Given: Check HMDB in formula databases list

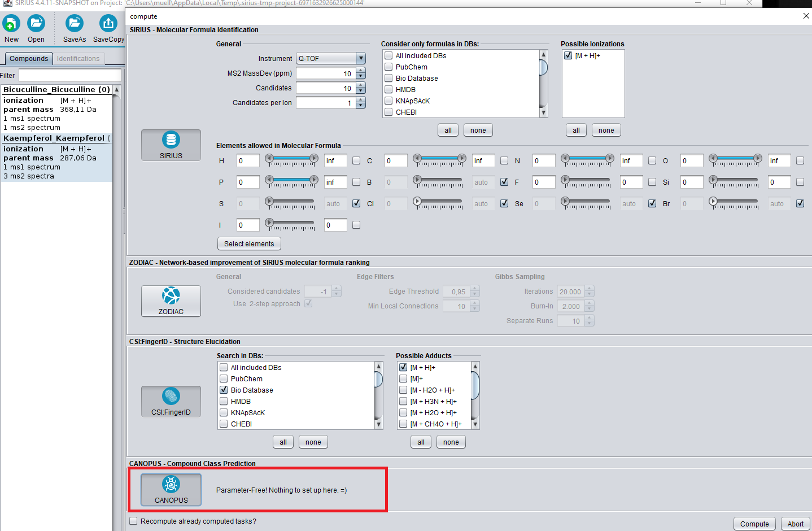Looking at the screenshot, I should point(388,89).
